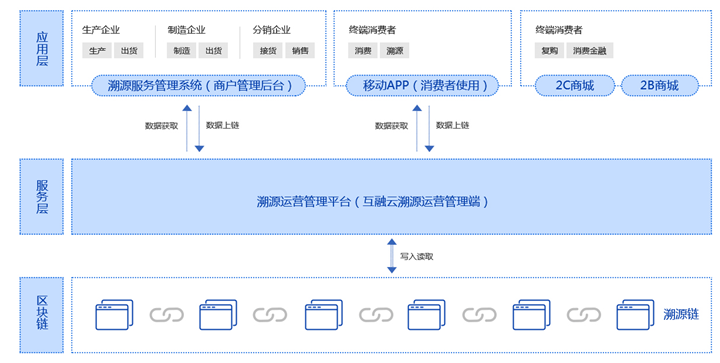Click up arrow under 溯源服务管理系统
The image size is (720, 363).
coord(187,128)
